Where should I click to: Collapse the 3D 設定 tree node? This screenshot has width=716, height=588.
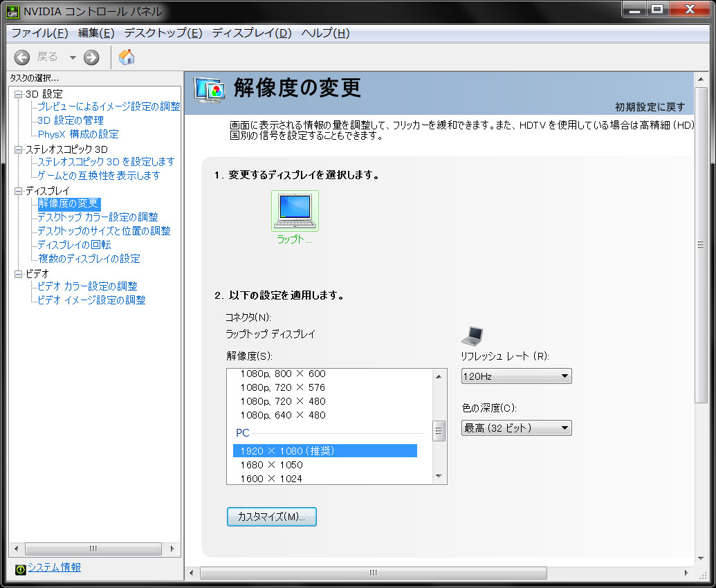19,93
